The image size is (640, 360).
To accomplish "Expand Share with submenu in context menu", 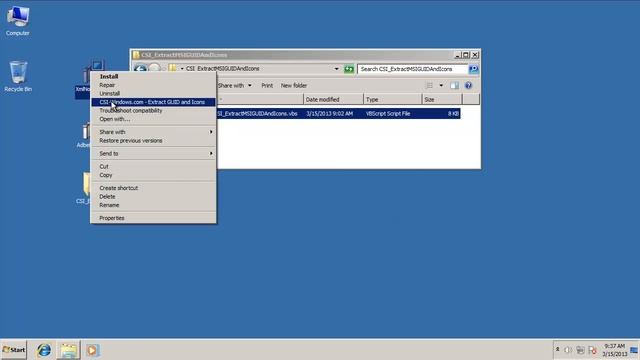I will [153, 132].
